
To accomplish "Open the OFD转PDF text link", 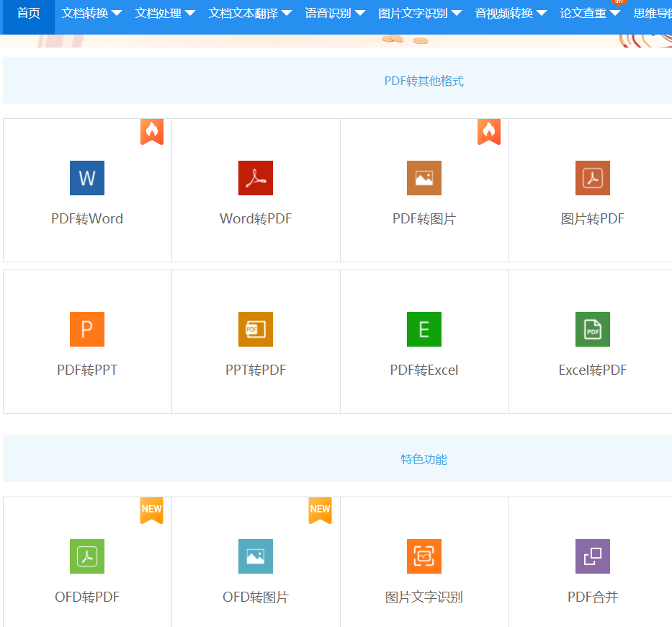I will pyautogui.click(x=87, y=597).
